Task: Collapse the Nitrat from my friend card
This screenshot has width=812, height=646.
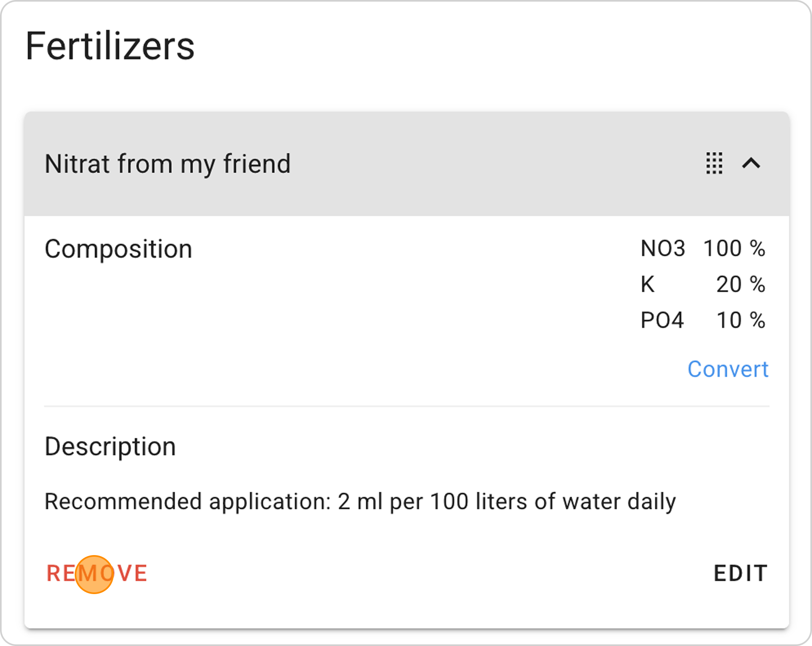Action: 751,163
